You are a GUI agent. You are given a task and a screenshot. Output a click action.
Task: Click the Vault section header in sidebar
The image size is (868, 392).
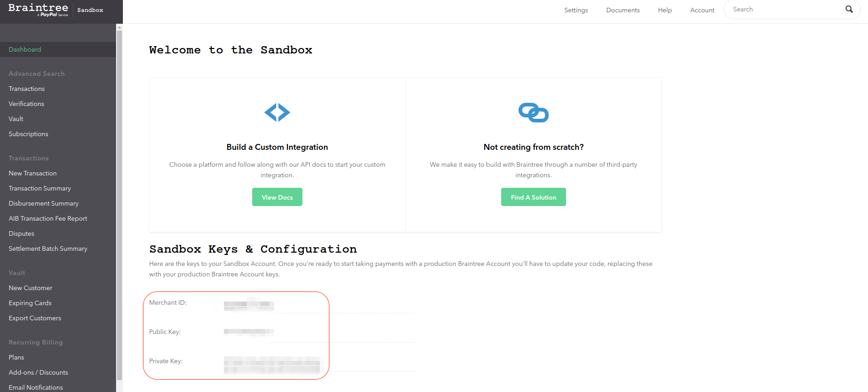click(17, 273)
